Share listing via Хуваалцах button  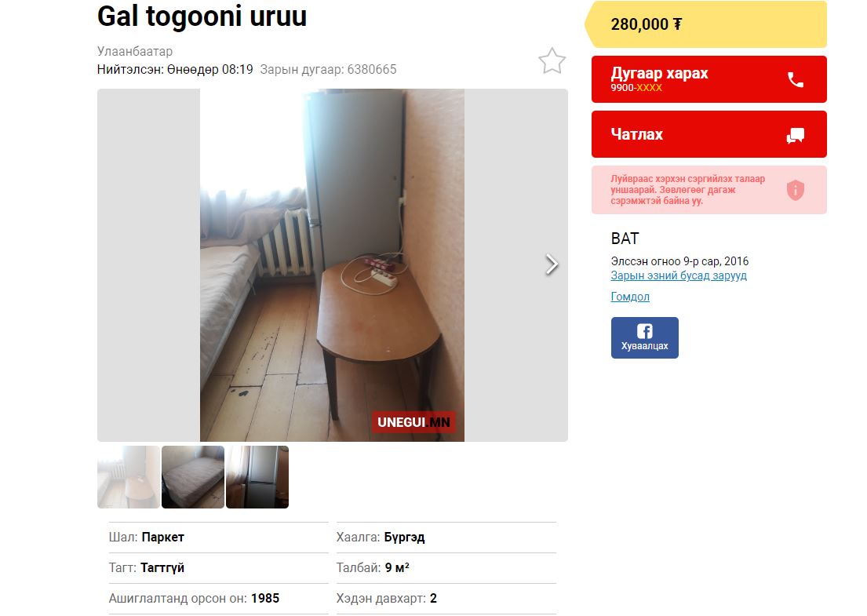tap(645, 338)
